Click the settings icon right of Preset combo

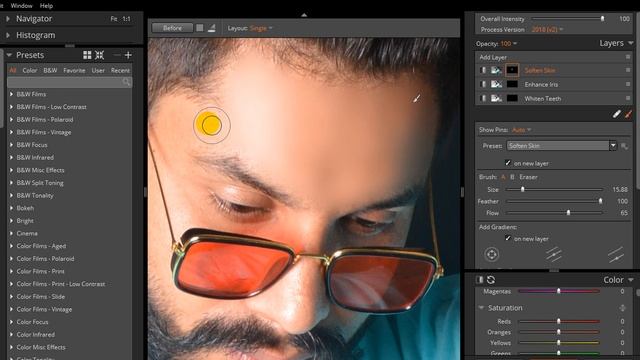pos(624,146)
